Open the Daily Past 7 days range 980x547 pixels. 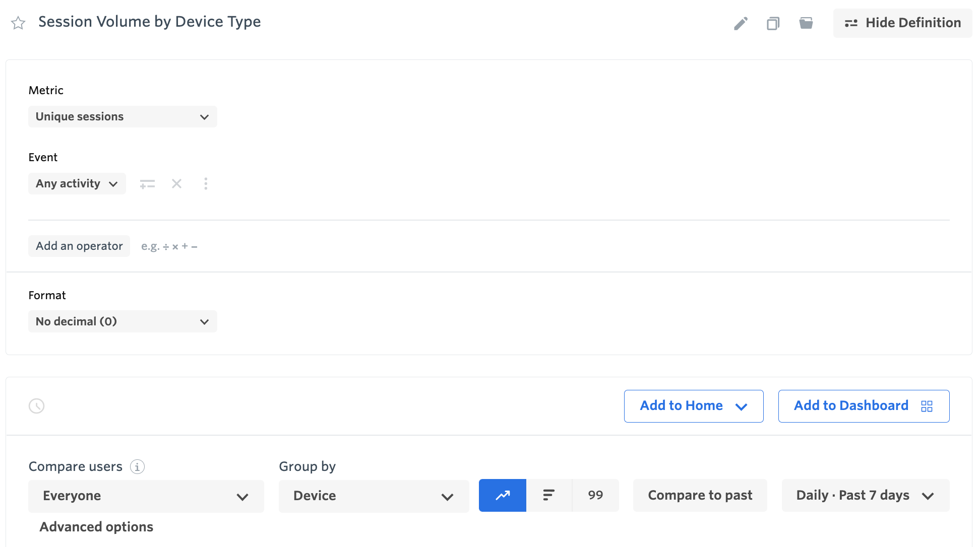(x=865, y=495)
